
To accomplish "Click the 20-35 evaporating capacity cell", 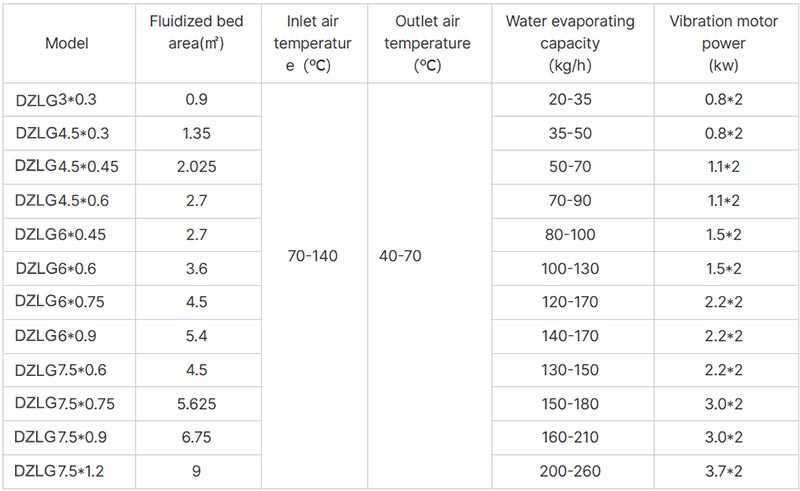I will (570, 99).
